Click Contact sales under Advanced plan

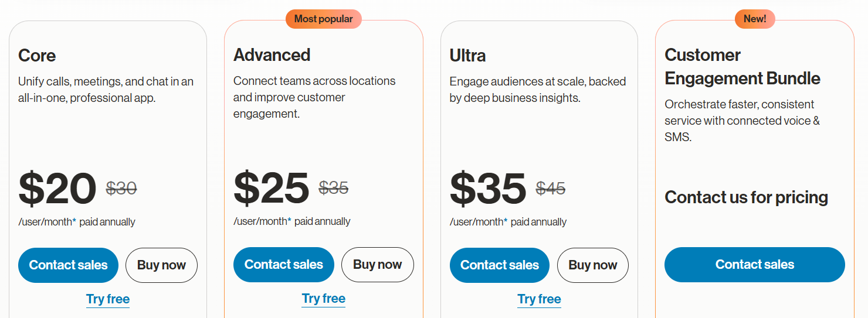point(284,265)
